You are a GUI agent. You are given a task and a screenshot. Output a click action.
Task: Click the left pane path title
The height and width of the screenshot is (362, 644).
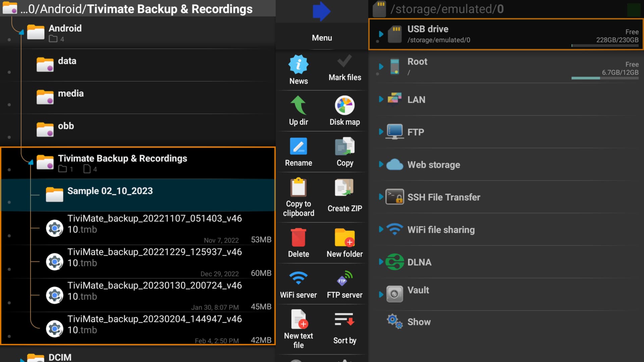tap(136, 9)
